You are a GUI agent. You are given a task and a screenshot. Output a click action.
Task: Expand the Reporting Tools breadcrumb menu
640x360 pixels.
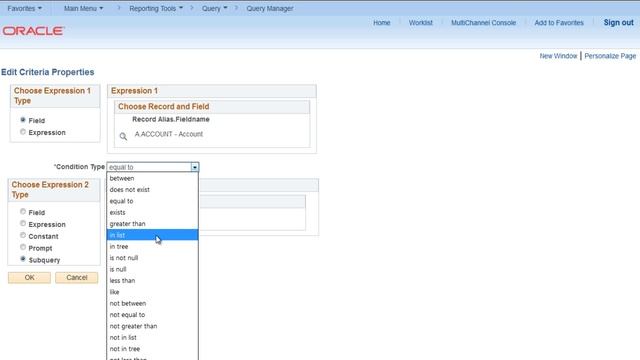156,8
